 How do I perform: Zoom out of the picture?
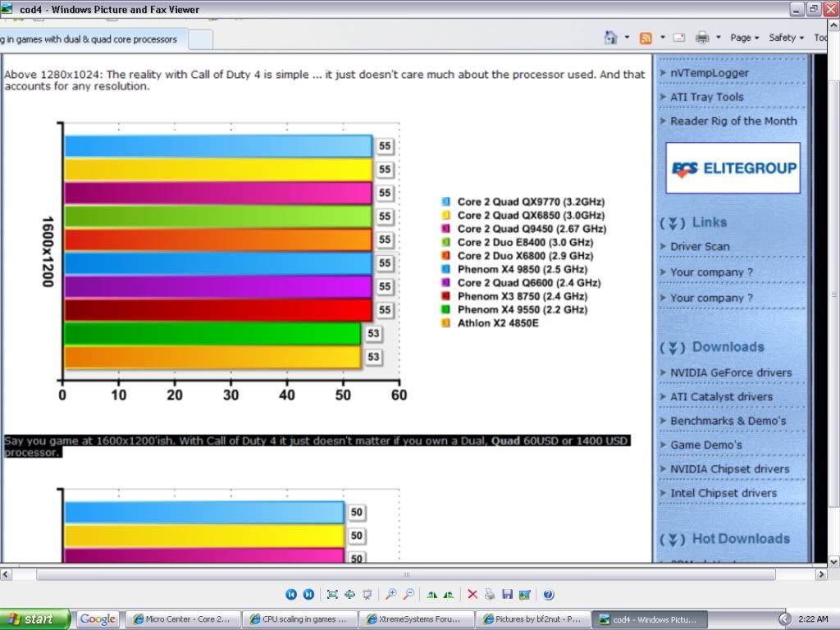[x=409, y=595]
